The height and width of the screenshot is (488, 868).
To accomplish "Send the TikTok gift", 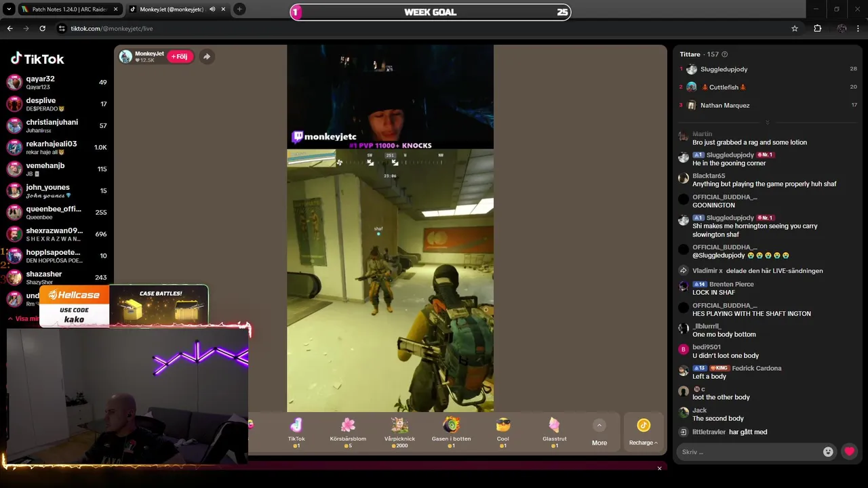I will [x=296, y=432].
